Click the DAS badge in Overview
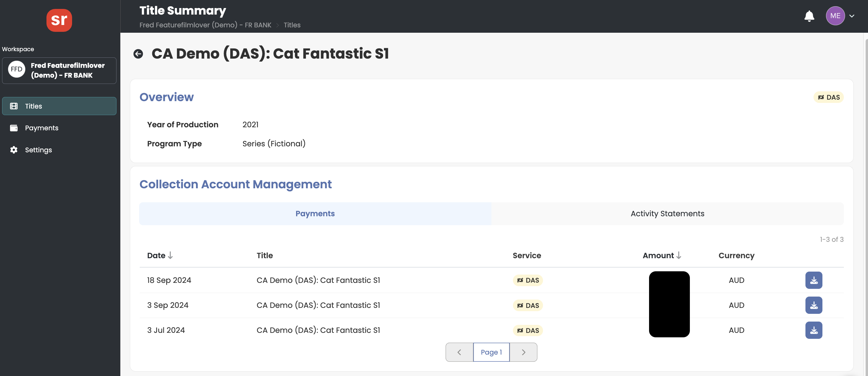868x376 pixels. [x=829, y=97]
